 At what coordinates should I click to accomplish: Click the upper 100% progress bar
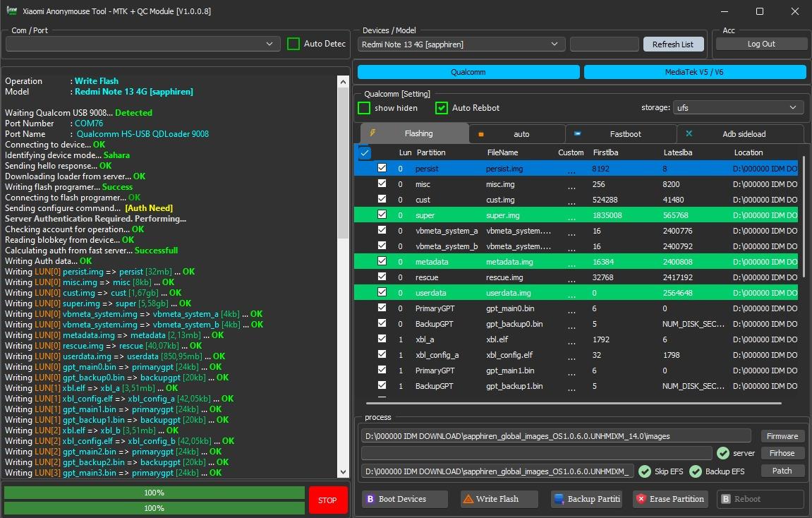(x=154, y=493)
